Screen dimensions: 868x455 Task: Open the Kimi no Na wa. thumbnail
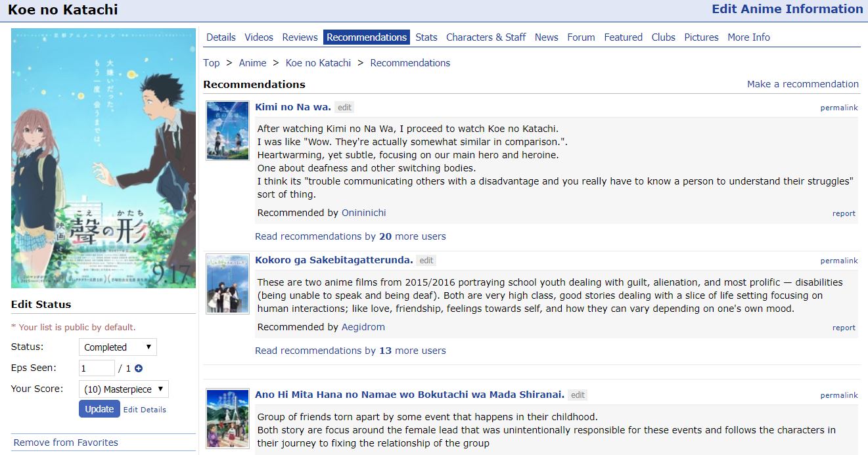227,131
